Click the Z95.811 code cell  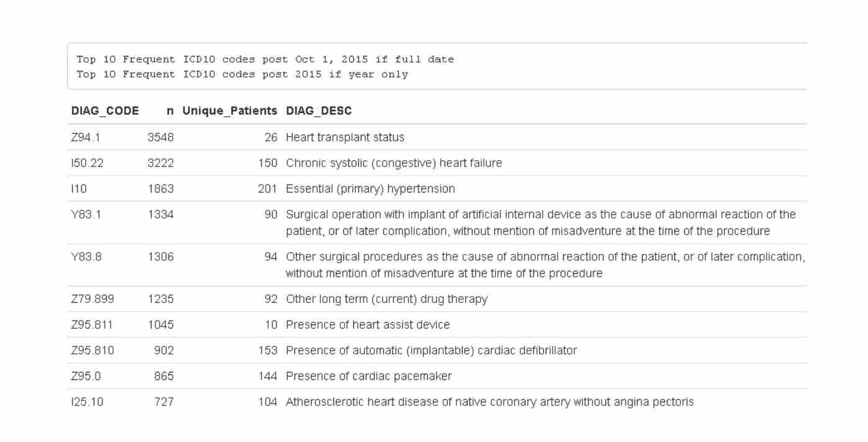[x=93, y=325]
